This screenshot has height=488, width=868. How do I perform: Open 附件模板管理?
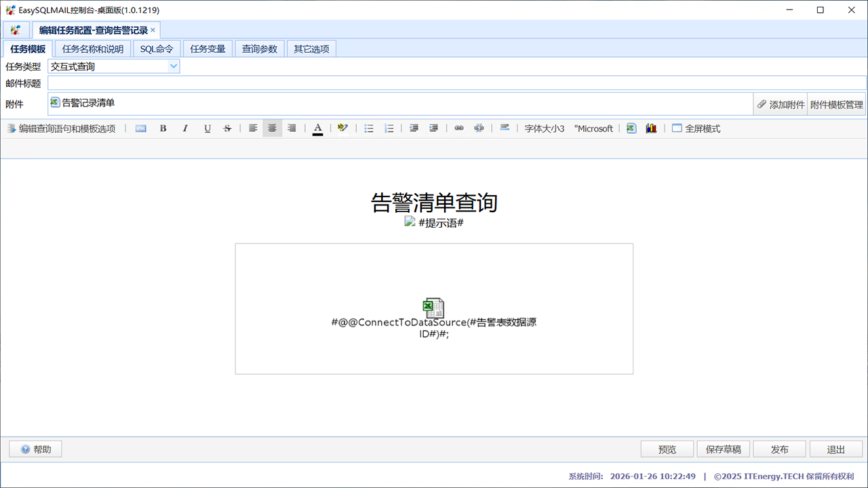pos(837,104)
